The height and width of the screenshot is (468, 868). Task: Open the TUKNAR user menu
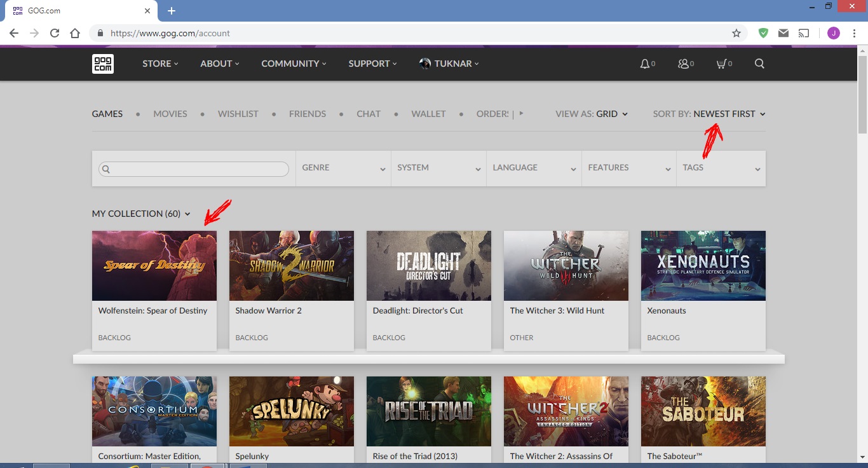(x=449, y=64)
